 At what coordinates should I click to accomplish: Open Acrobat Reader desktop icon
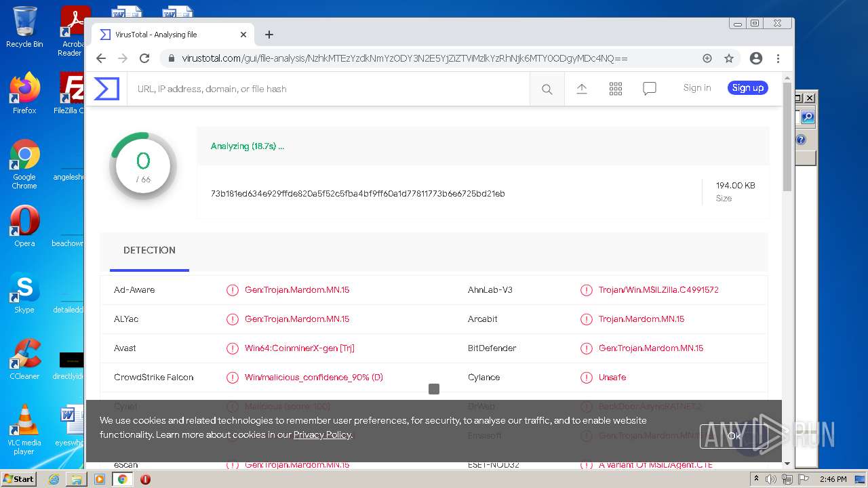tap(72, 30)
